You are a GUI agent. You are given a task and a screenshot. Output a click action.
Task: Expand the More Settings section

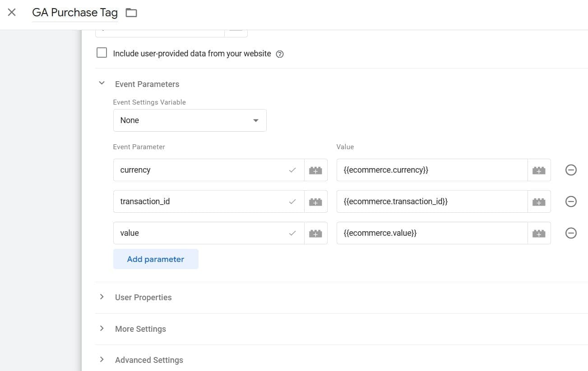pos(101,329)
